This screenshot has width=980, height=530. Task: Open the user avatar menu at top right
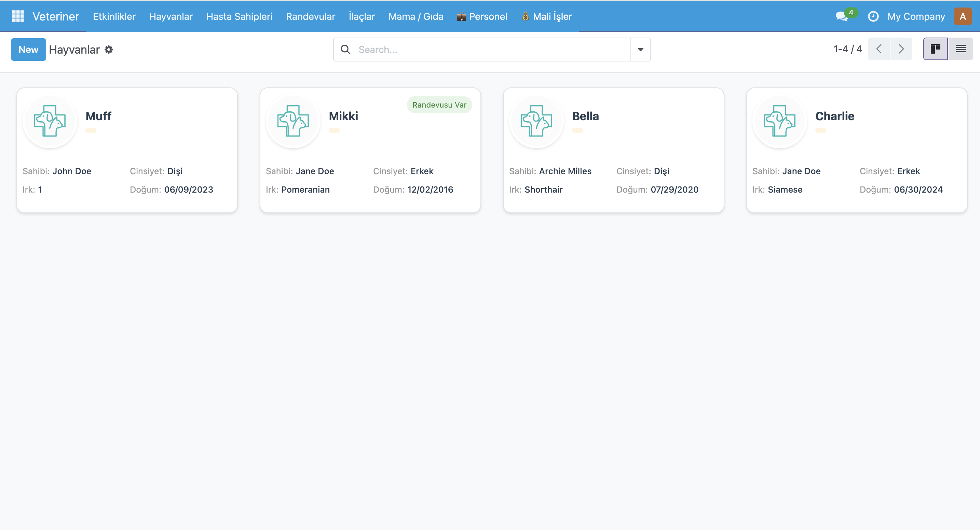[963, 16]
